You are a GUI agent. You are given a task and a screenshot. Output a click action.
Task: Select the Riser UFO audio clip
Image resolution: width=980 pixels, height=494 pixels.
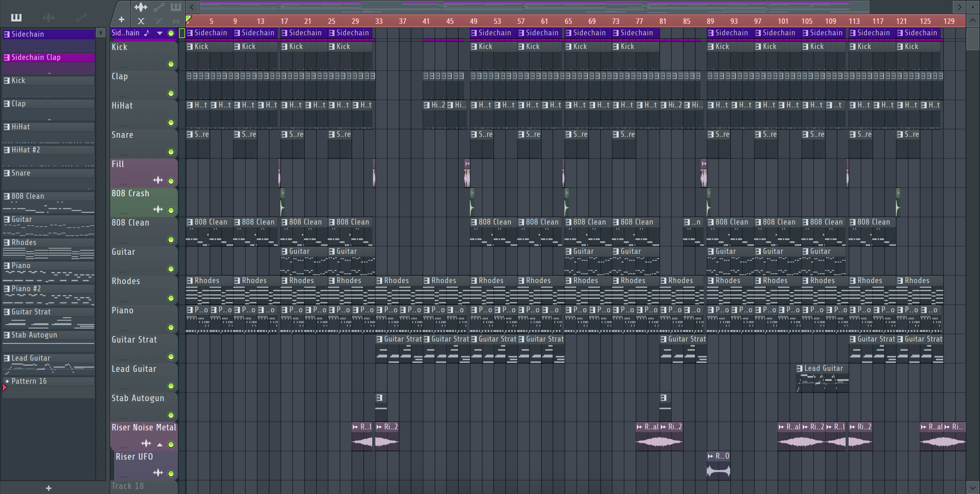tap(718, 465)
